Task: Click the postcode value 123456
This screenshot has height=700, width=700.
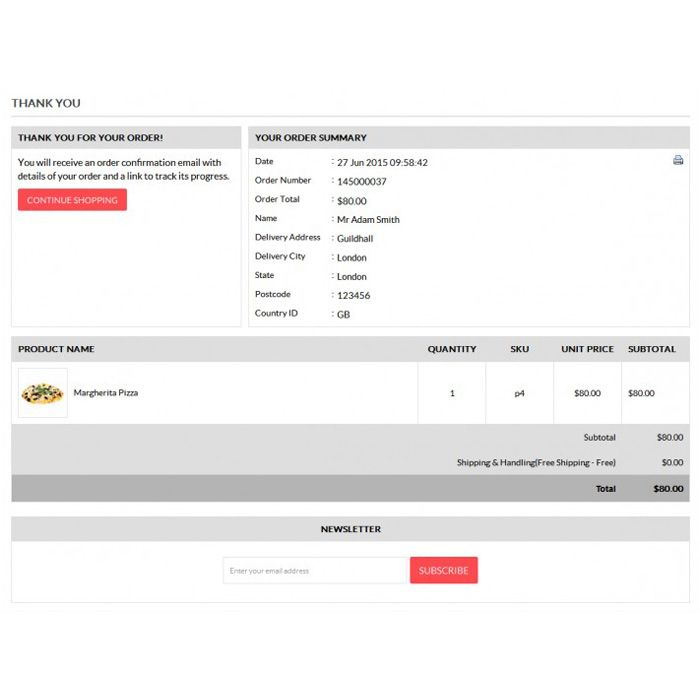Action: 354,296
